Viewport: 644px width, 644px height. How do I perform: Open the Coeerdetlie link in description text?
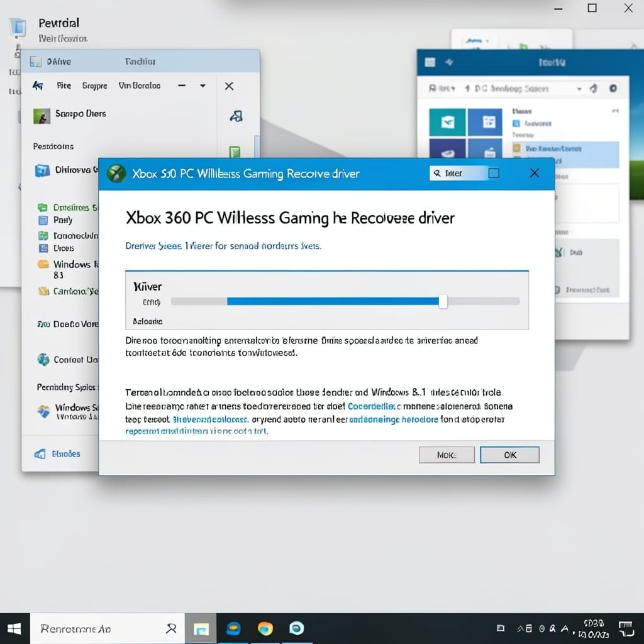click(x=371, y=406)
